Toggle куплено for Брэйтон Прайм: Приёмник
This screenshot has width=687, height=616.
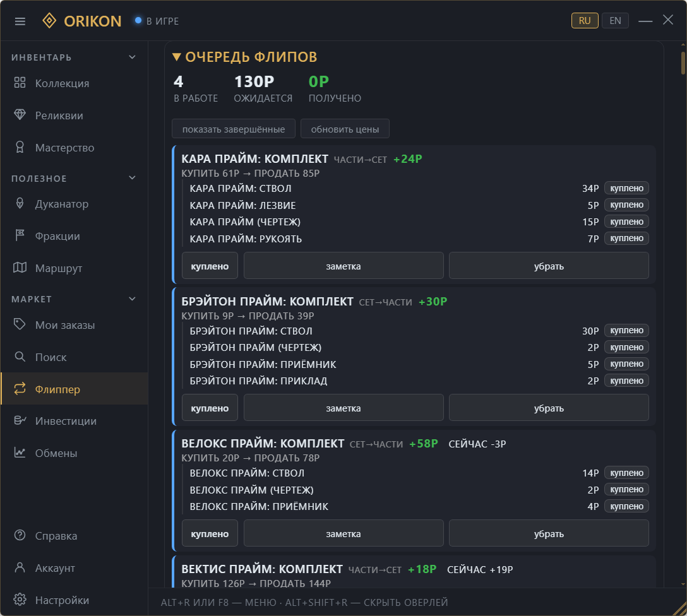(626, 364)
